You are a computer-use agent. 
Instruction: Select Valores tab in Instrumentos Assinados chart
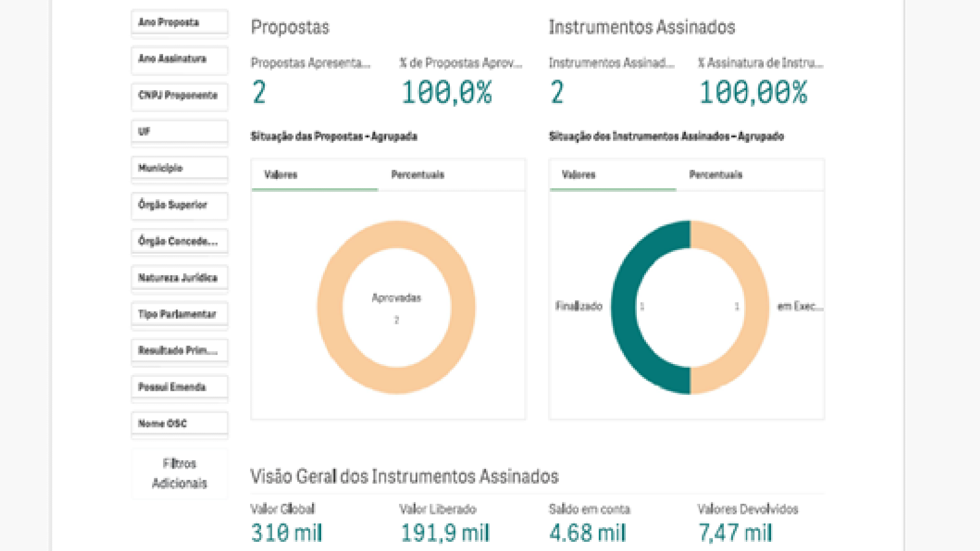point(579,175)
